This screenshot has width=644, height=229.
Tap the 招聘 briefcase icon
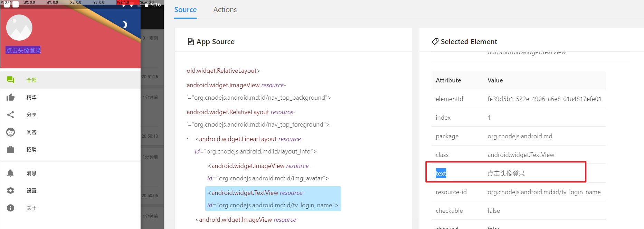10,150
